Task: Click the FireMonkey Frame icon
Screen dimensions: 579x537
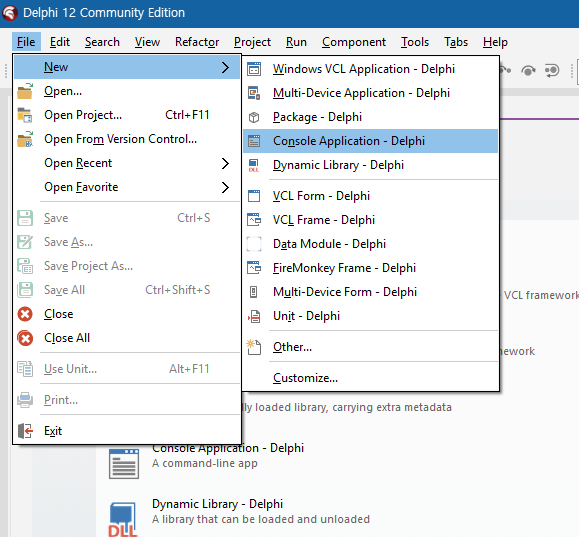Action: point(254,268)
